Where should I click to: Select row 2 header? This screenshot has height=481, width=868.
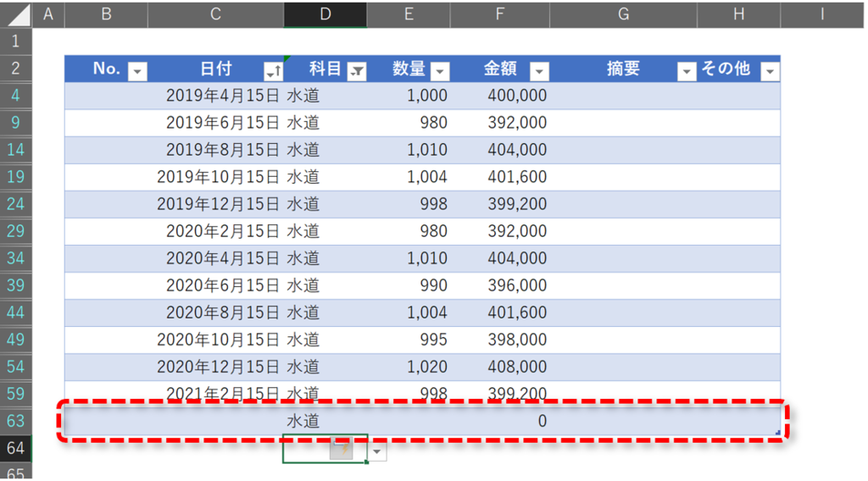click(15, 69)
